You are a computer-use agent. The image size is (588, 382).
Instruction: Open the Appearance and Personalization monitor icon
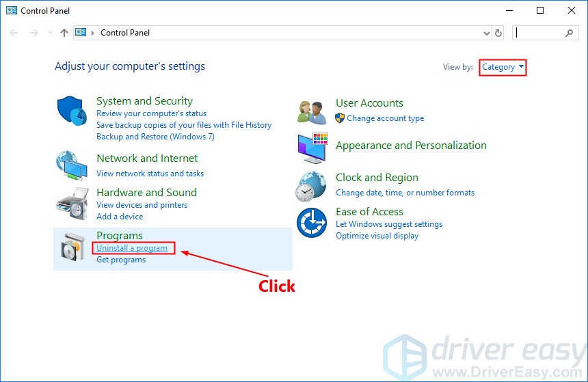pyautogui.click(x=312, y=148)
